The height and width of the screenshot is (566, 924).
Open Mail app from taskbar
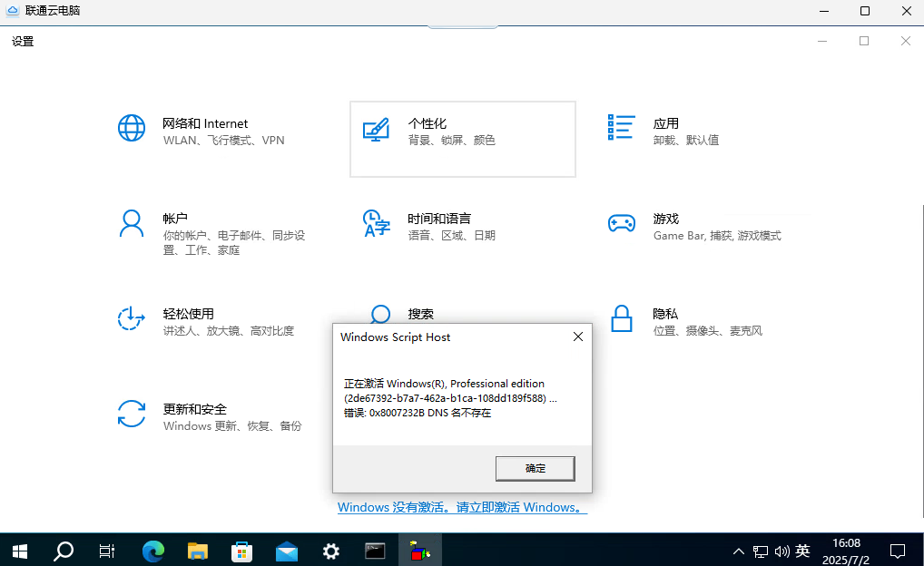(287, 551)
